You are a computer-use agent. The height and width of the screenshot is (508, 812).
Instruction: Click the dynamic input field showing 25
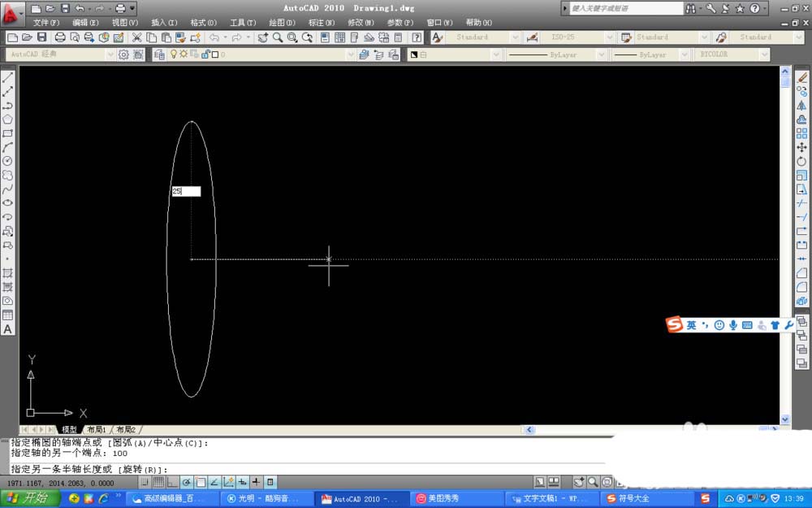click(186, 191)
